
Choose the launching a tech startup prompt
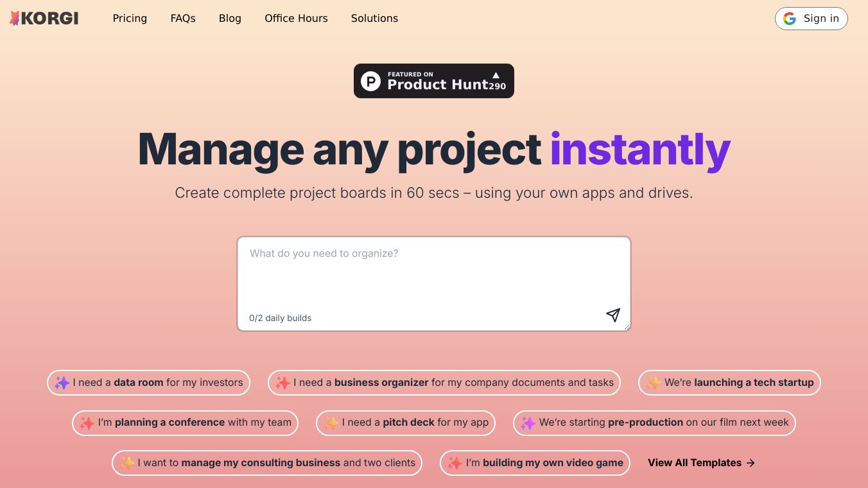tap(729, 383)
